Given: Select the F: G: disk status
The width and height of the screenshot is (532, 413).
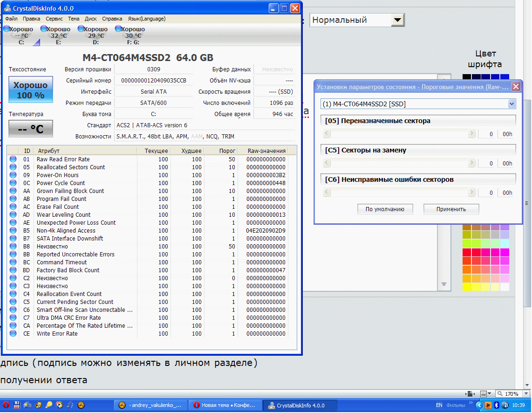Looking at the screenshot, I should (x=133, y=35).
